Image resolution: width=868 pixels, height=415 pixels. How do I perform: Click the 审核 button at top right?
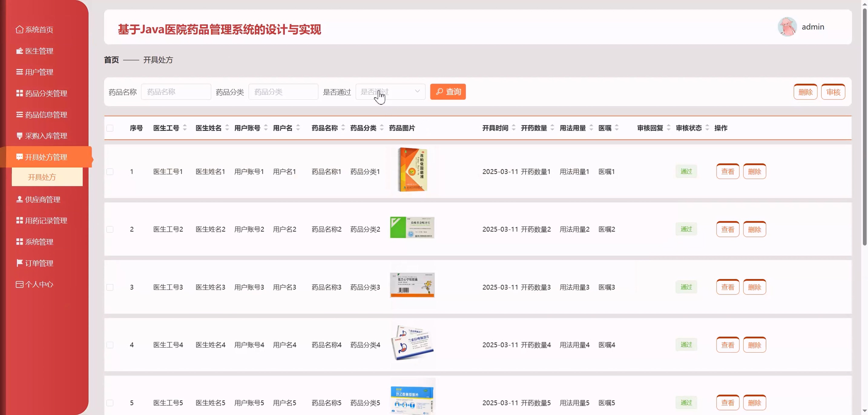(833, 92)
